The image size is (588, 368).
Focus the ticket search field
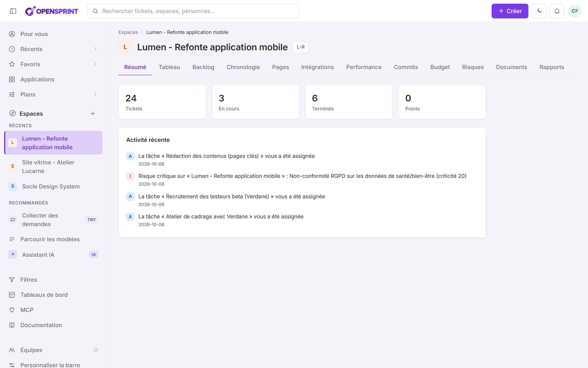click(x=193, y=11)
